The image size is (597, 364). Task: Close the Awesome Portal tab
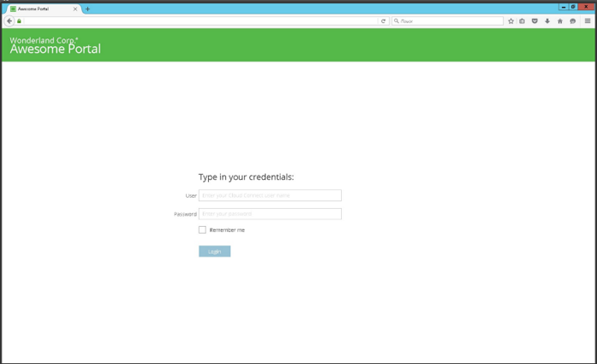[75, 9]
